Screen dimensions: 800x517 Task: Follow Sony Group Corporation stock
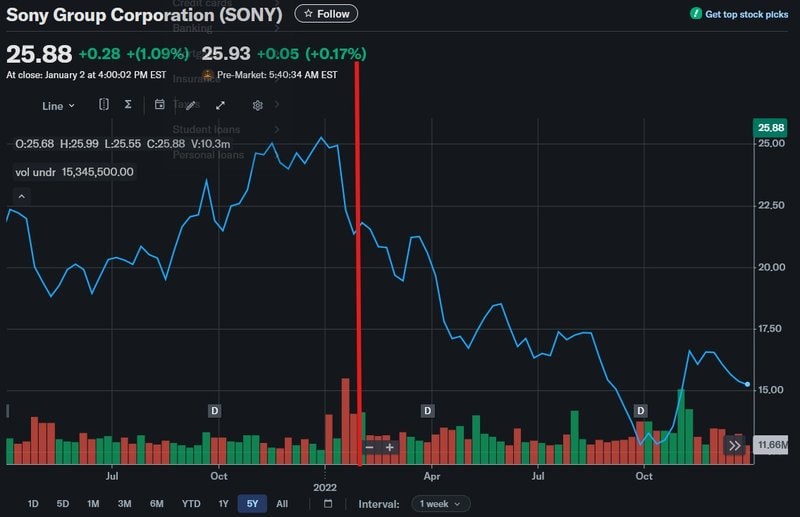point(326,14)
